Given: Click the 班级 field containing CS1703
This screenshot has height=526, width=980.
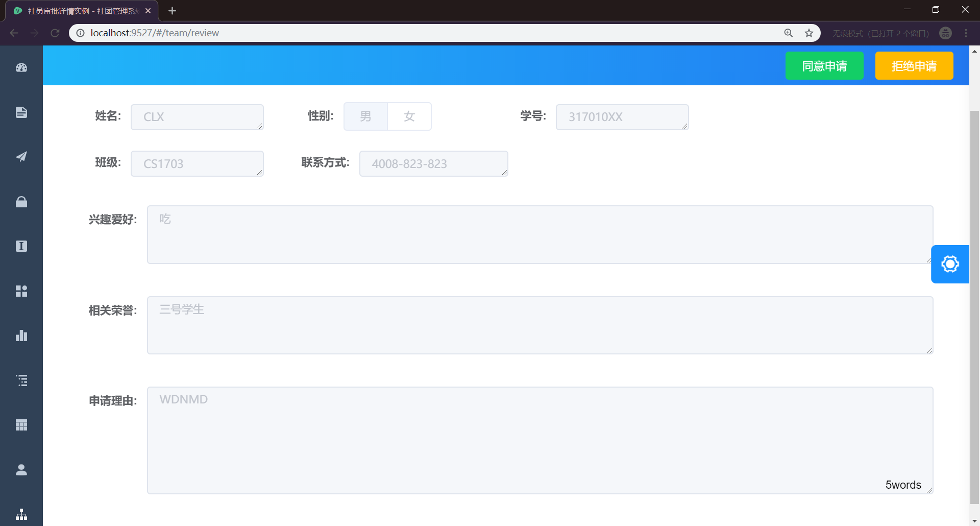Looking at the screenshot, I should click(197, 163).
